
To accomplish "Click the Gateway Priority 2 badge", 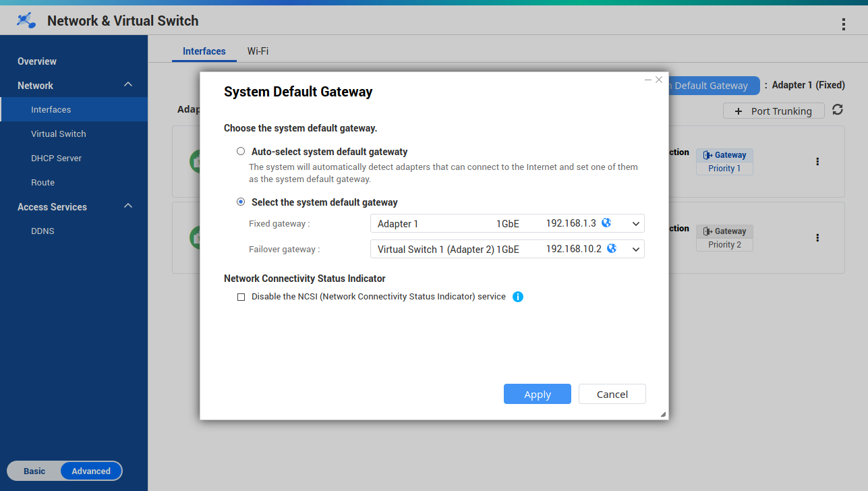I will (724, 238).
